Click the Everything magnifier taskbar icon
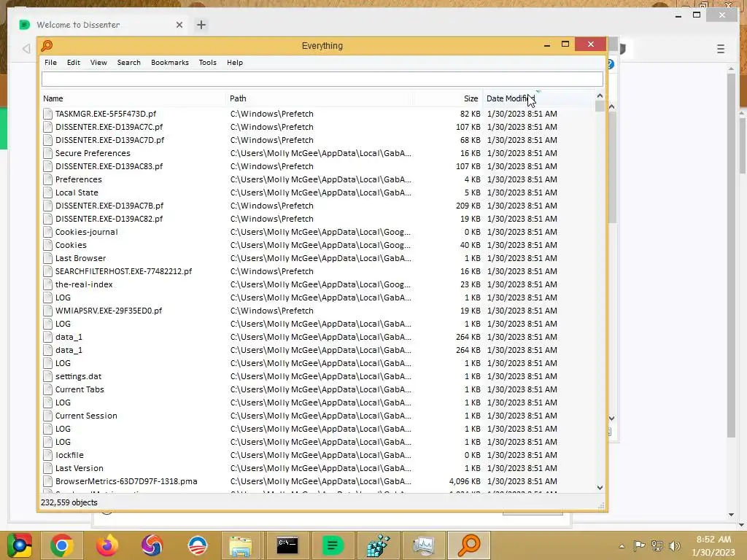 [x=469, y=545]
